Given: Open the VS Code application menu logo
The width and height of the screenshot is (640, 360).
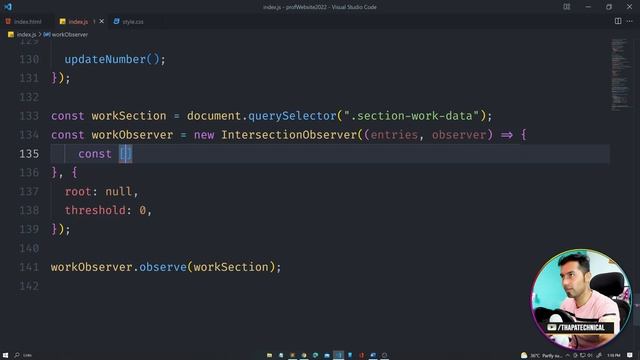Looking at the screenshot, I should click(8, 7).
